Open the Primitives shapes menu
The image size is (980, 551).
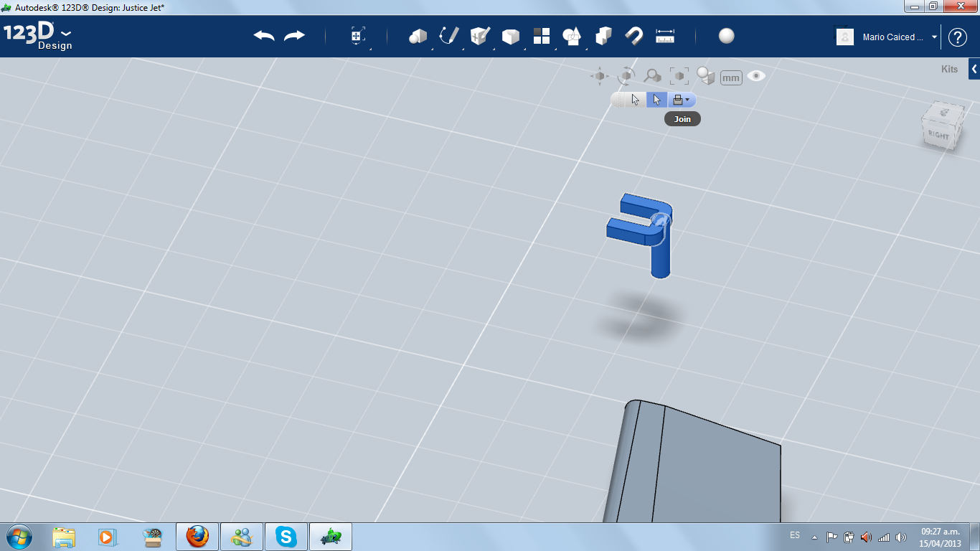tap(418, 36)
